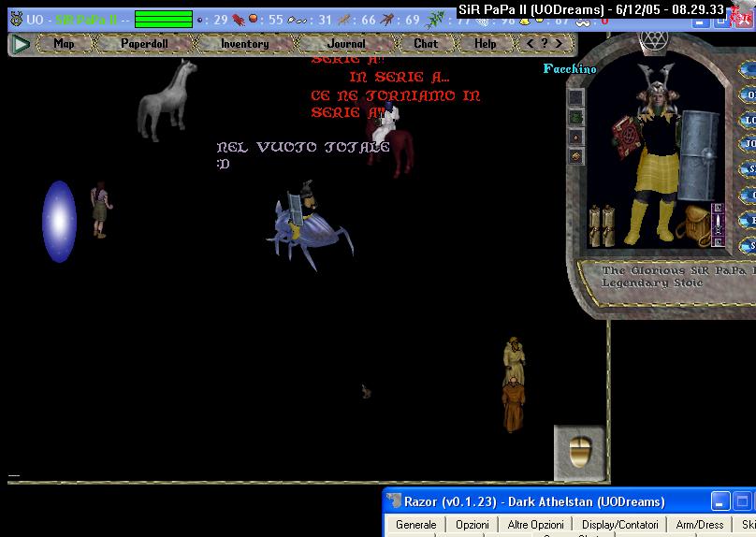Screen dimensions: 756x537
Task: Open Arm/Dress tab in Razor
Action: click(x=700, y=525)
